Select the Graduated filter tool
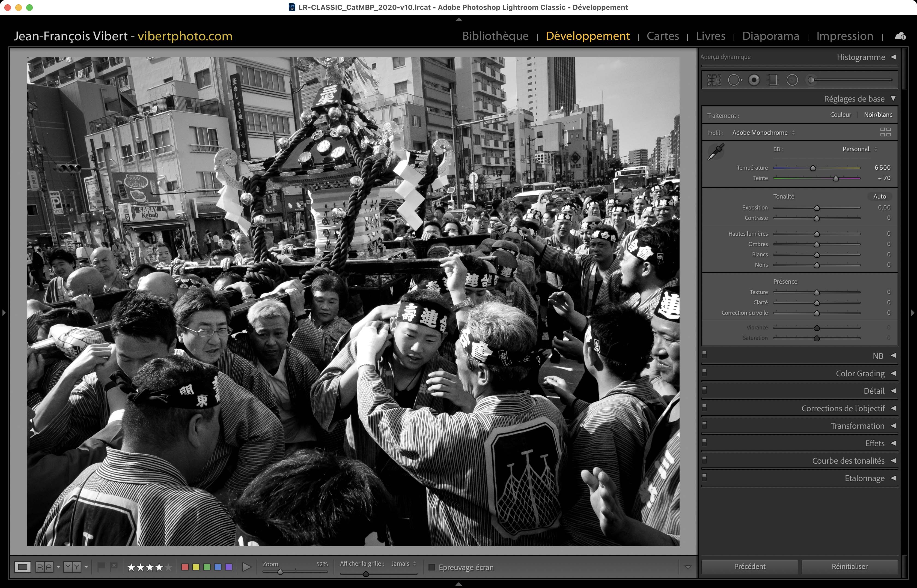This screenshot has height=588, width=917. click(773, 80)
